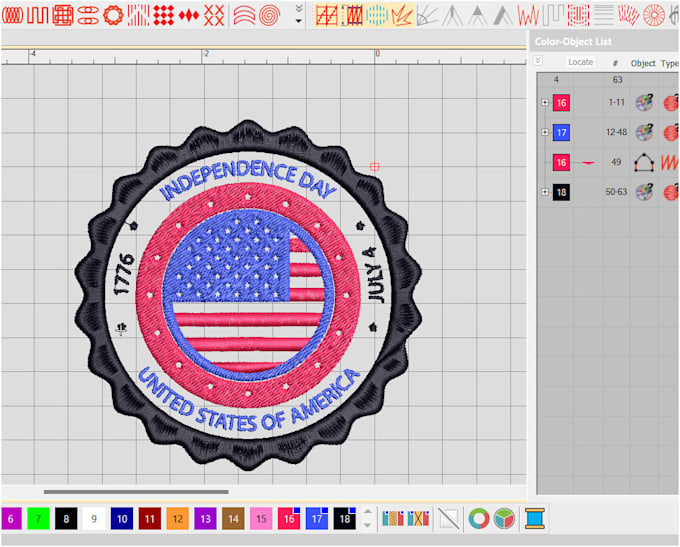680x547 pixels.
Task: Open the thread spool icon
Action: pyautogui.click(x=534, y=518)
